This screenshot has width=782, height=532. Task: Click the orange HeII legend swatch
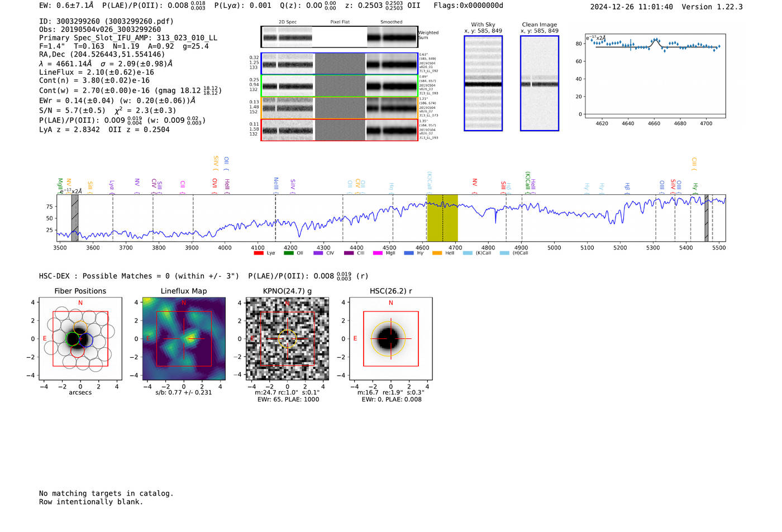tap(437, 253)
